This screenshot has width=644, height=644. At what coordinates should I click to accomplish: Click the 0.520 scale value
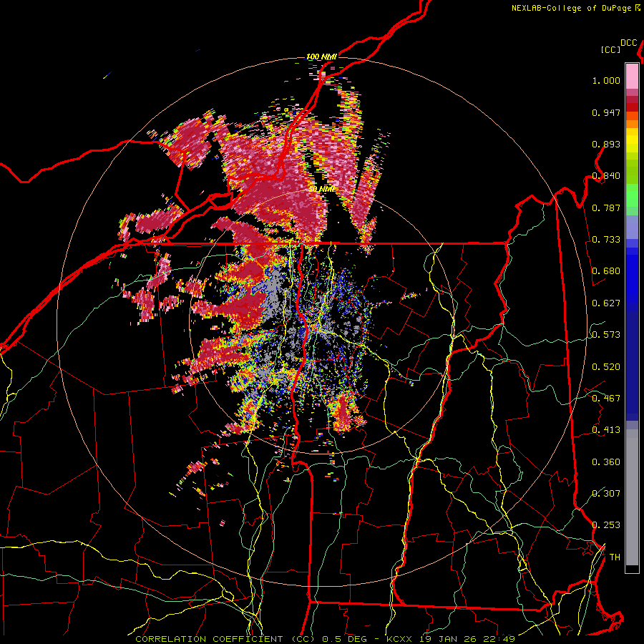point(606,367)
